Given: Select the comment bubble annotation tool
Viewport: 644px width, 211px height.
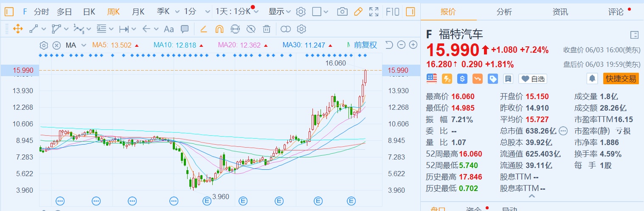Looking at the screenshot, I should 185,29.
